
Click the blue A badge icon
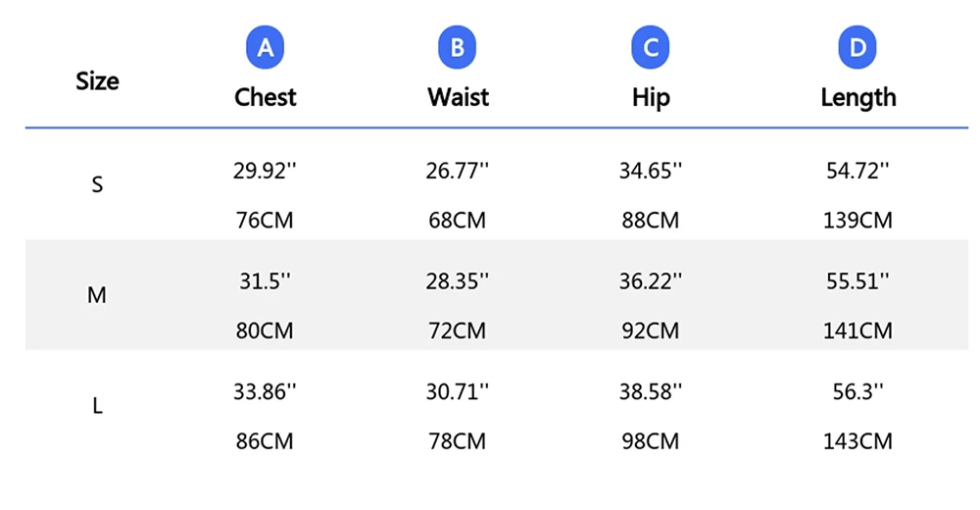265,48
